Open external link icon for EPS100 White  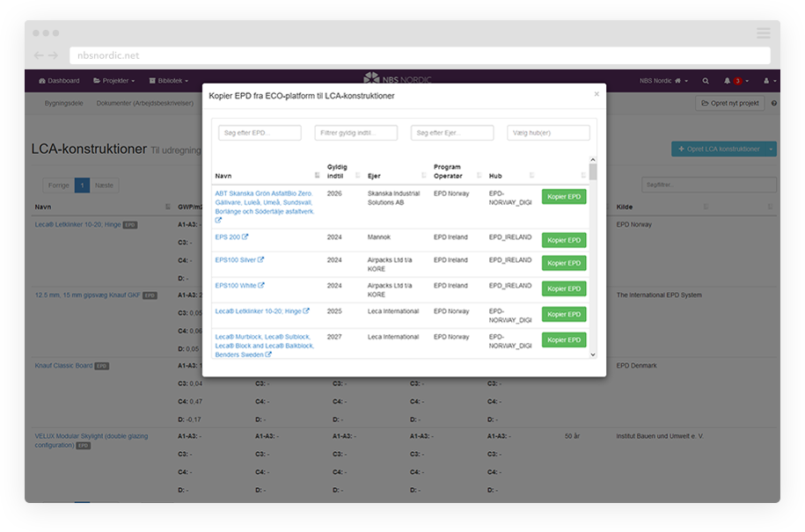point(261,285)
